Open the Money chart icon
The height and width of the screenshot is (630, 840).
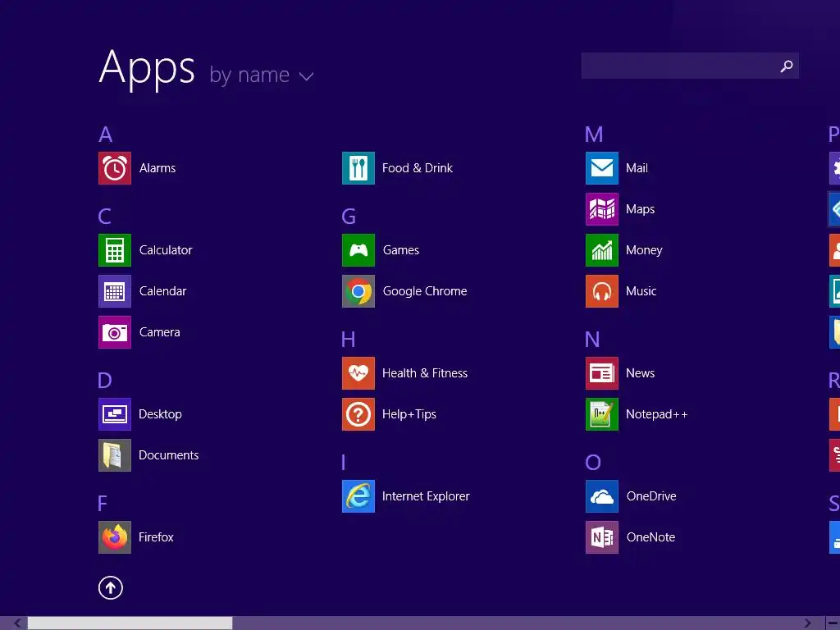(602, 250)
